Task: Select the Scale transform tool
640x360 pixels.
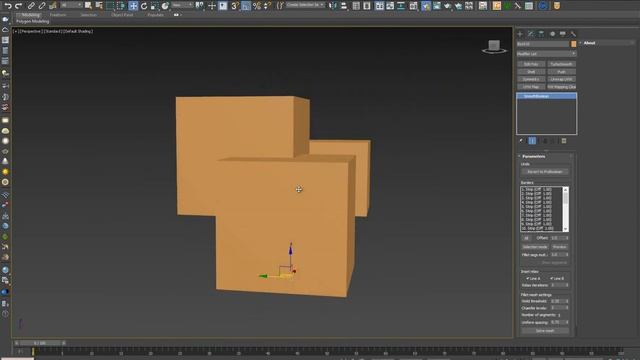Action: [154, 6]
